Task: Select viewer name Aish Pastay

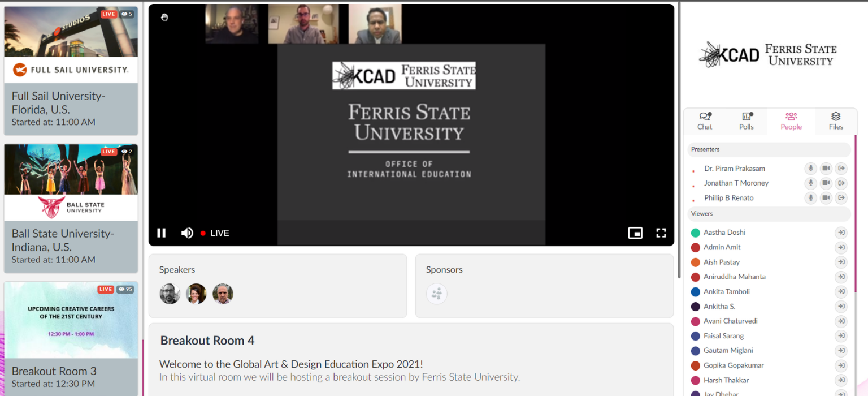Action: pyautogui.click(x=722, y=262)
